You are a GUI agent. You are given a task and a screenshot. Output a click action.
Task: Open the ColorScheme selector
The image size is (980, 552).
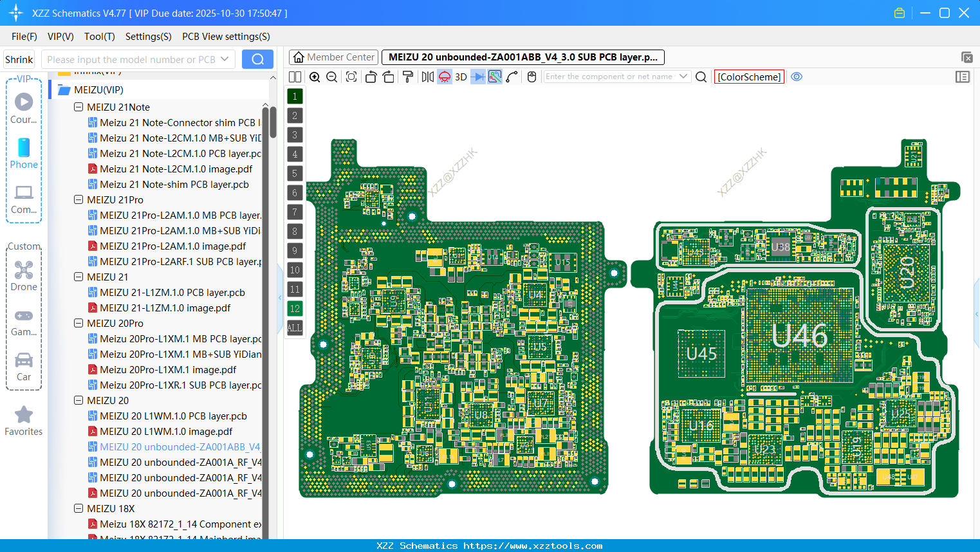[748, 77]
